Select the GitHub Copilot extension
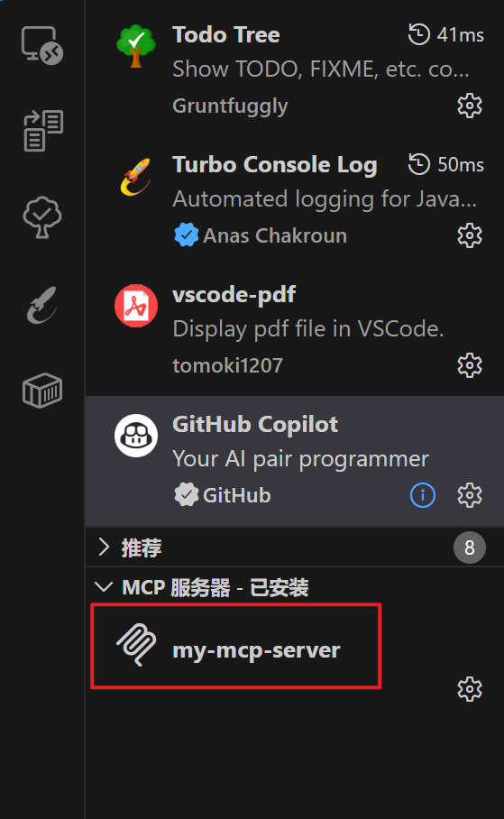The image size is (504, 819). tap(295, 461)
